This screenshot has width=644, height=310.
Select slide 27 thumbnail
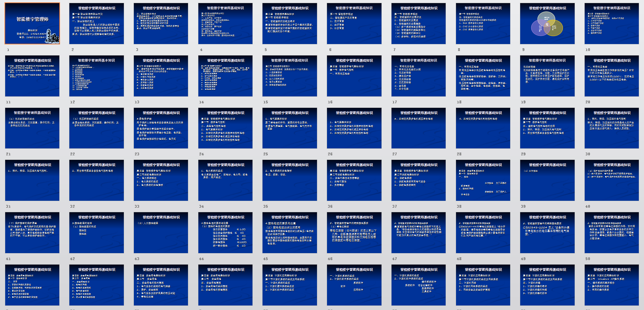pyautogui.click(x=418, y=128)
